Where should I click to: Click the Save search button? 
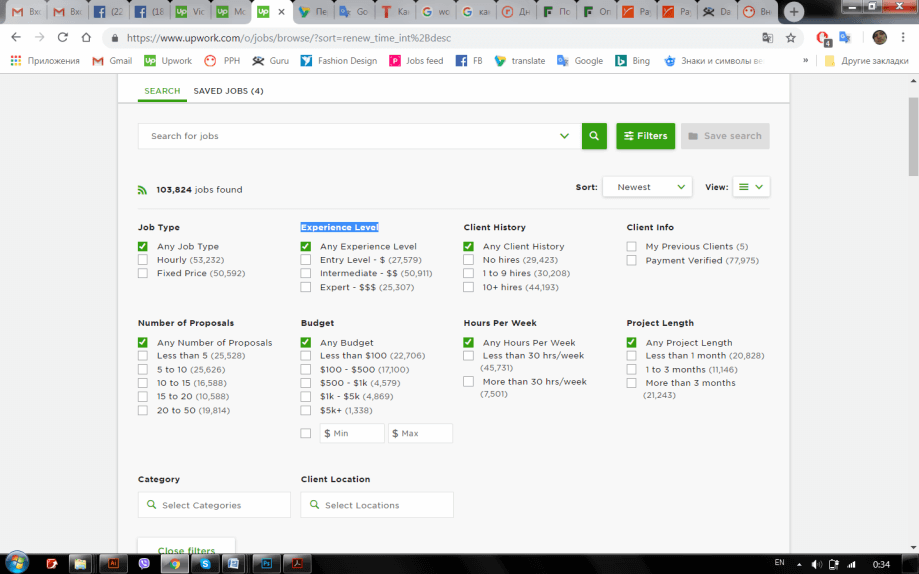[725, 136]
